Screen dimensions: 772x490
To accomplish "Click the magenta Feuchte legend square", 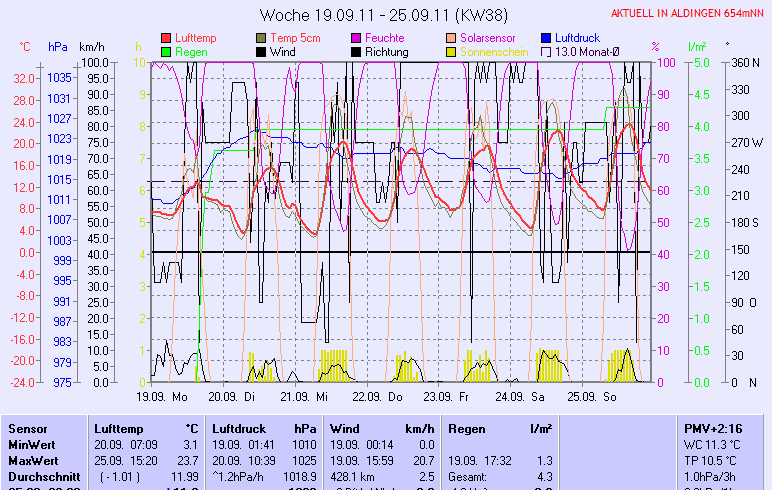I will pos(356,38).
